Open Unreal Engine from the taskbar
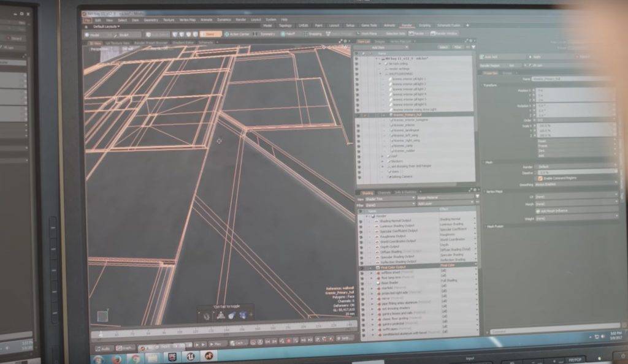The image size is (628, 364). 191,357
